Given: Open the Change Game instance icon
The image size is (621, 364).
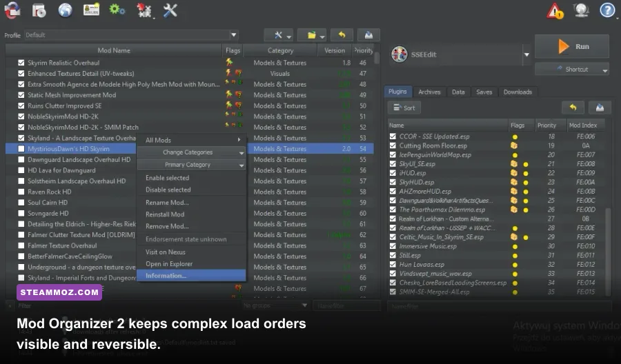Looking at the screenshot, I should coord(12,10).
